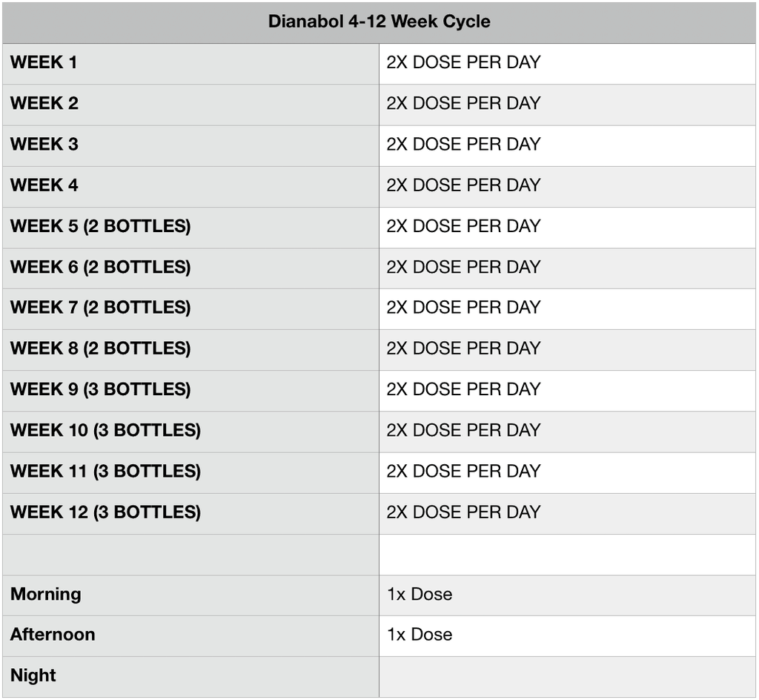
Task: Click the WEEK 11 (3 BOTTLES) label
Action: click(105, 471)
